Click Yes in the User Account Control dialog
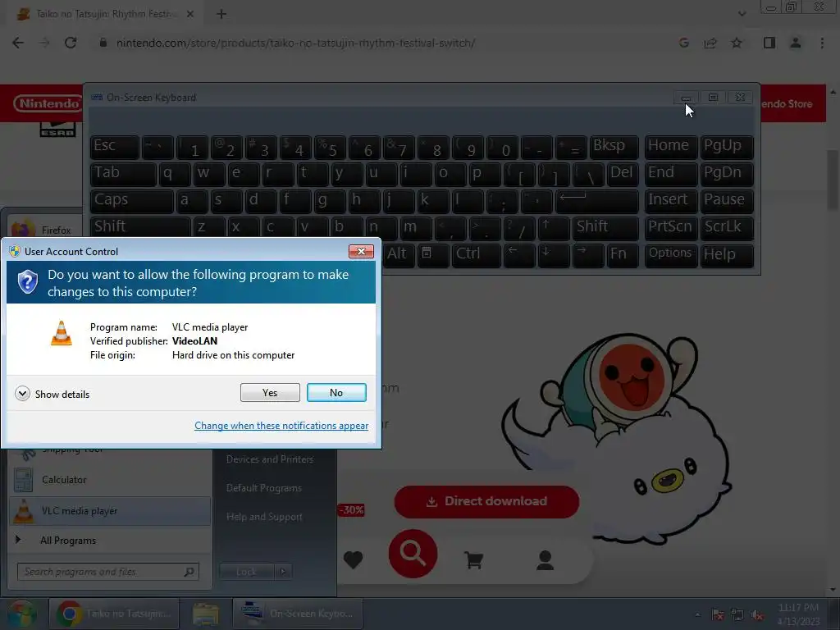The width and height of the screenshot is (840, 630). point(270,393)
